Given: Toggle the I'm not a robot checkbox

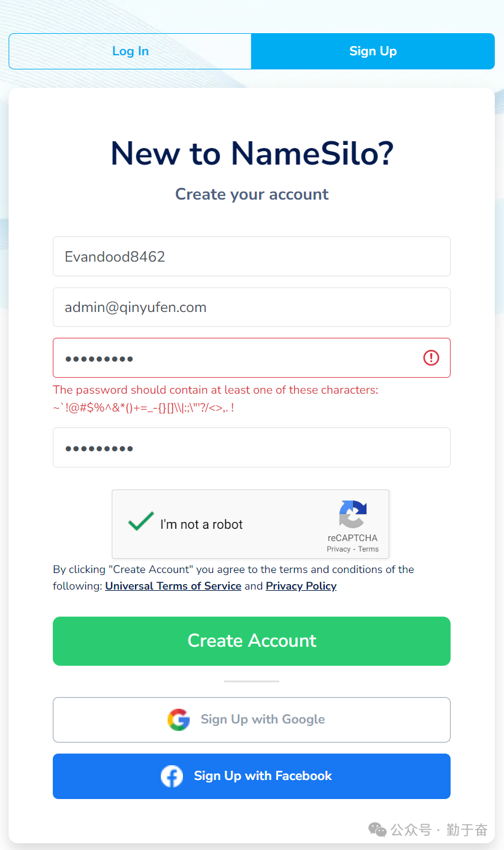Looking at the screenshot, I should click(141, 523).
